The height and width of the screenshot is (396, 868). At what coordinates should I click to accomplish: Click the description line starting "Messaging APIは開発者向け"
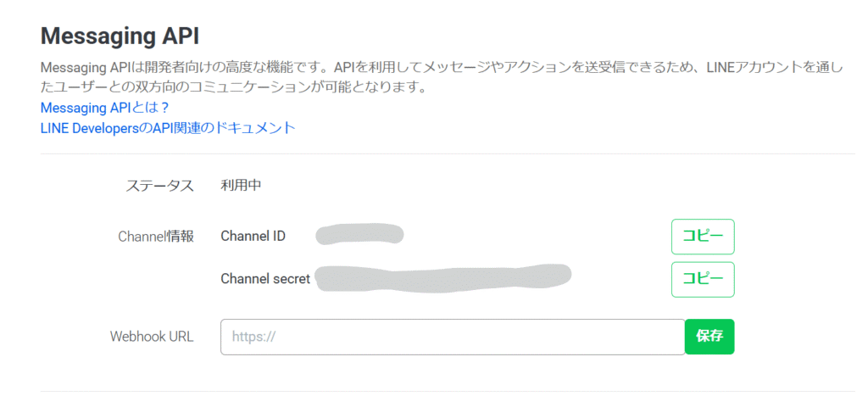[x=442, y=69]
